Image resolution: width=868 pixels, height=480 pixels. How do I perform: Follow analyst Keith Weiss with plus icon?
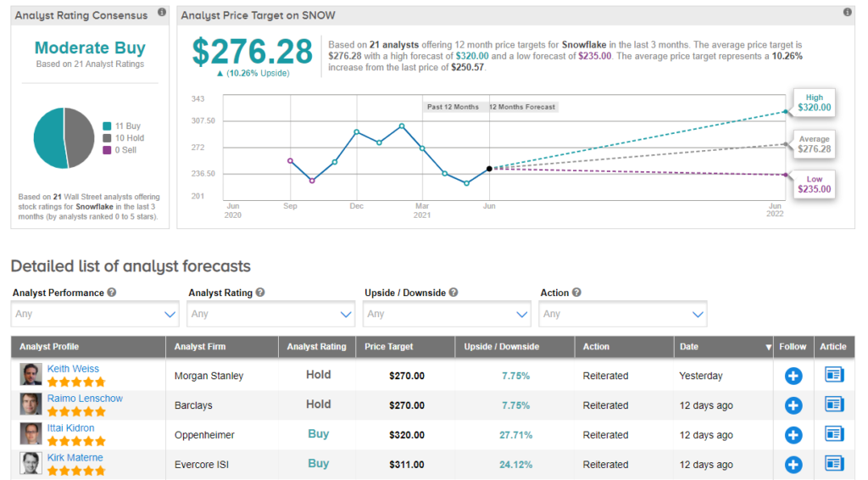tap(793, 375)
